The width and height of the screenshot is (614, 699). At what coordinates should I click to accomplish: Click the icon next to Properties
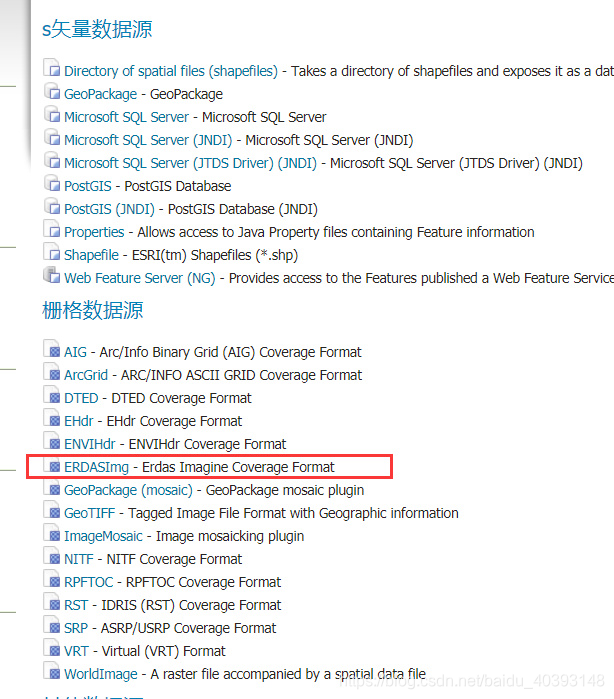(52, 230)
